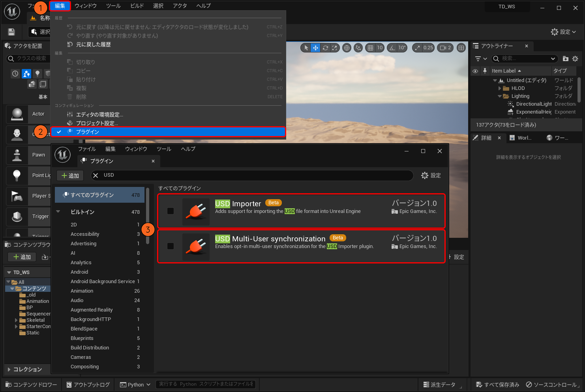This screenshot has width=585, height=392.
Task: Toggle grid snapping icon in viewport toolbar
Action: click(x=370, y=48)
